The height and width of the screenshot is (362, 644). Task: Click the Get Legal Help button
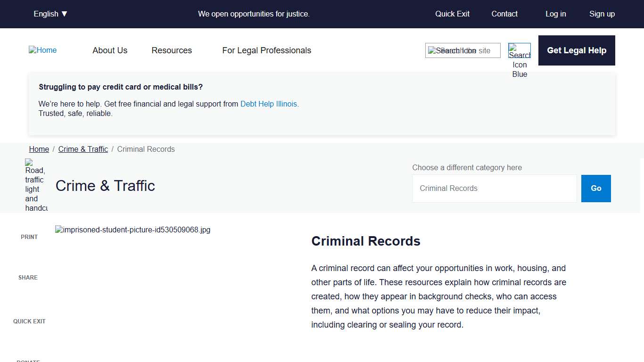click(576, 50)
